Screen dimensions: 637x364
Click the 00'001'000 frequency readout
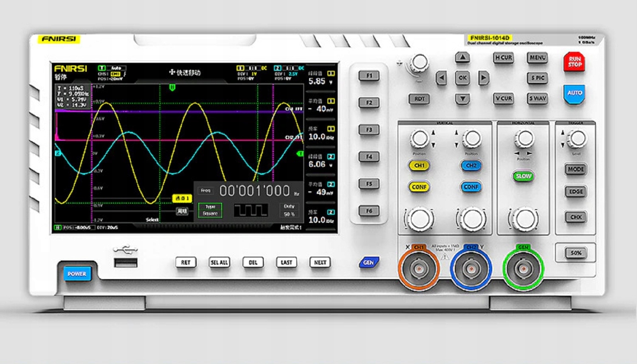pos(255,191)
